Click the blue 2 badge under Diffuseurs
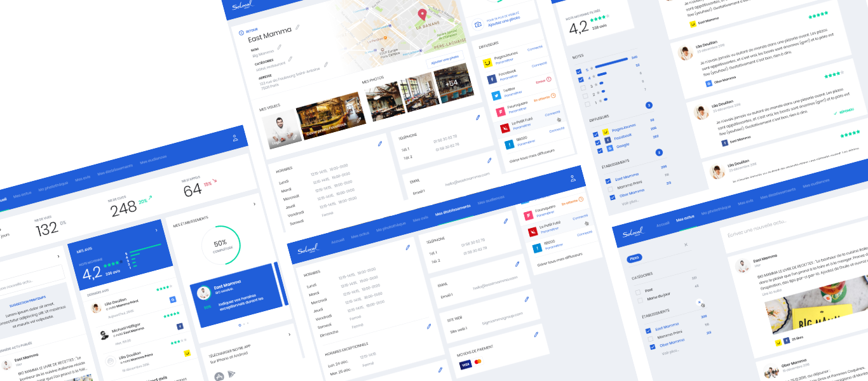The image size is (868, 381). 659,152
